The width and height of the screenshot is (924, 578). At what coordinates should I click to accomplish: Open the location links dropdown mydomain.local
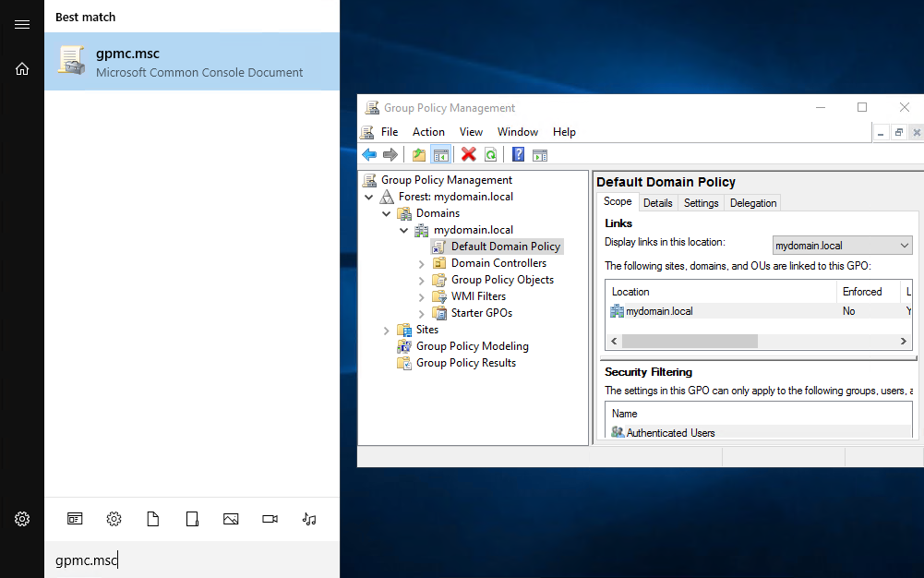pos(842,246)
